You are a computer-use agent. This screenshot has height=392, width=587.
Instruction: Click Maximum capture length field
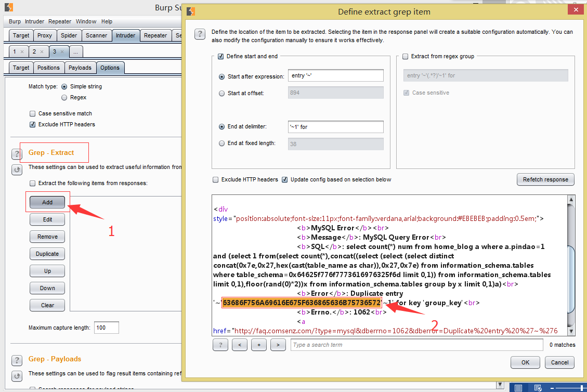coord(106,328)
